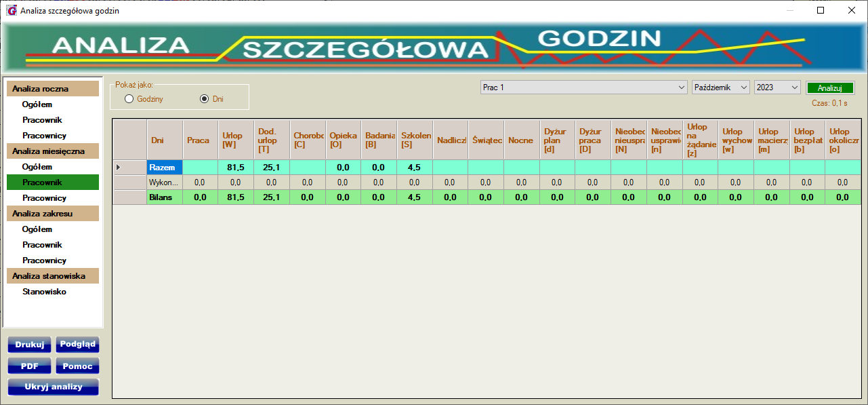This screenshot has height=405, width=868.
Task: Select Pracownik under Analiza zakresu
Action: [42, 245]
